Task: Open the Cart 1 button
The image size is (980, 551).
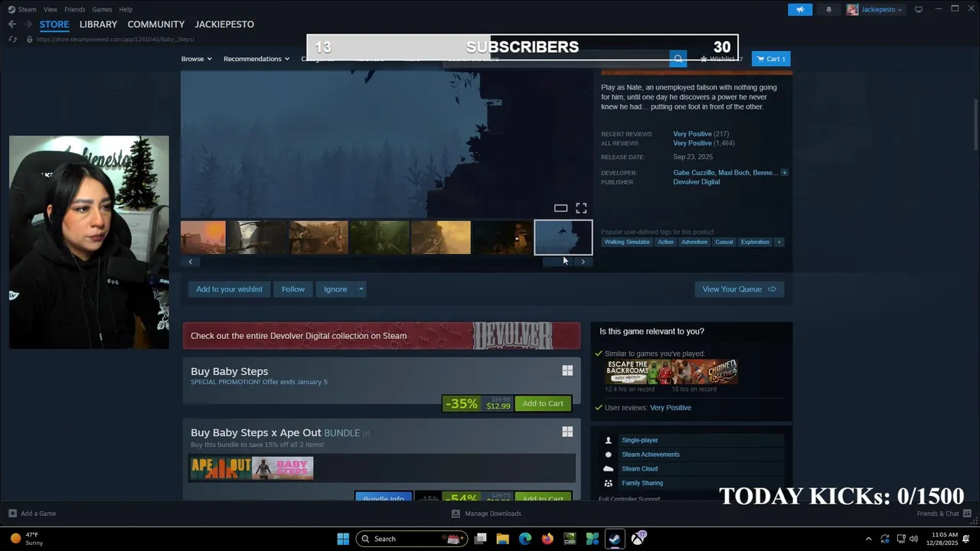Action: (x=771, y=59)
